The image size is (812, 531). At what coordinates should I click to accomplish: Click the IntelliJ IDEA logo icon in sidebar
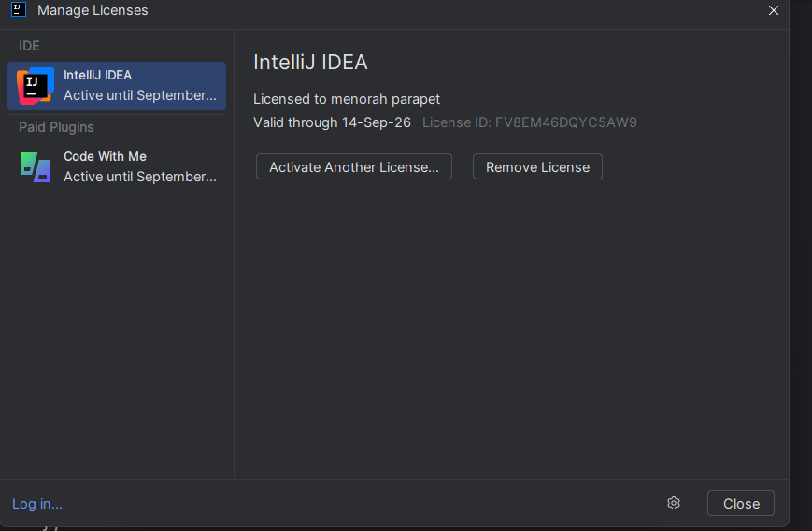click(x=36, y=86)
